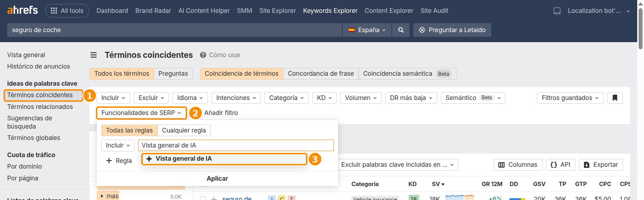Open Por dominio traffic share

pyautogui.click(x=24, y=166)
